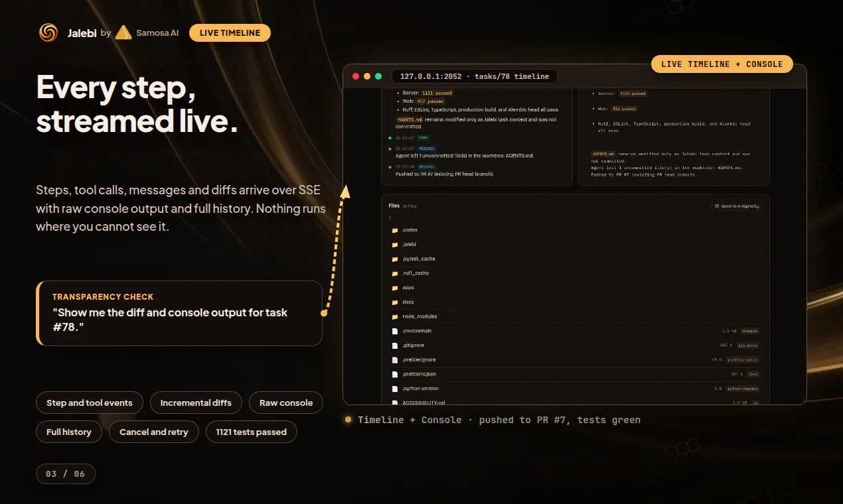
Task: Click the root '/' path breadcrumb
Action: 390,218
